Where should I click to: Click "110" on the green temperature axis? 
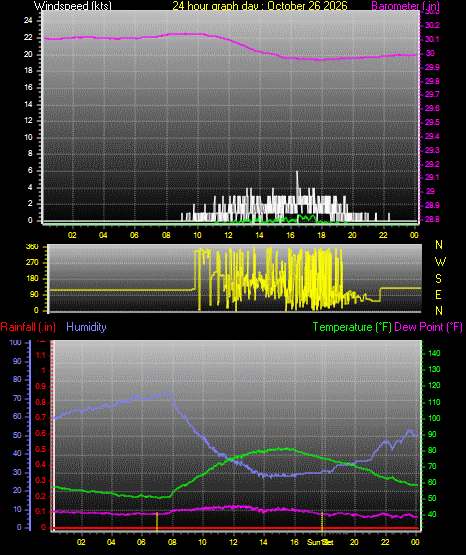click(x=434, y=402)
